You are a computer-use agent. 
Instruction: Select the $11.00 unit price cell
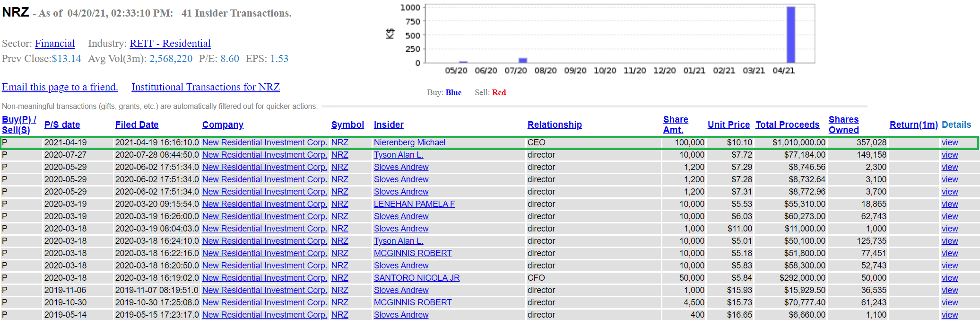730,229
